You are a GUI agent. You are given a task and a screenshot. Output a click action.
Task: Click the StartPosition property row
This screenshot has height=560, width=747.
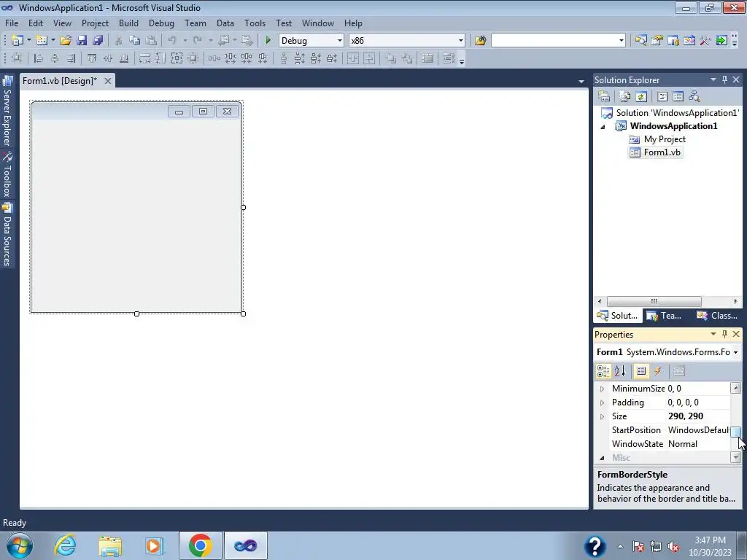[663, 430]
